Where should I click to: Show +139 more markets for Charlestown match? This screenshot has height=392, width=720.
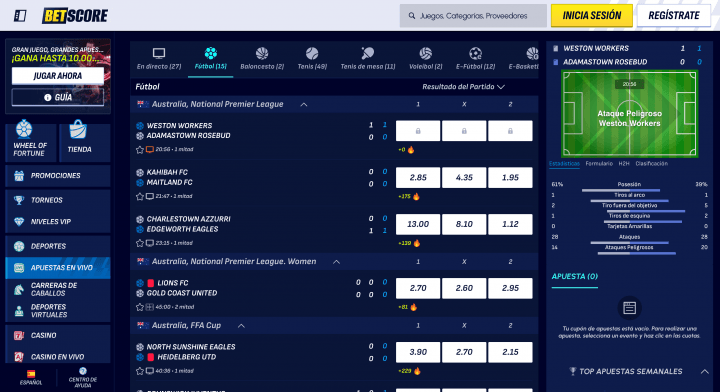(409, 244)
